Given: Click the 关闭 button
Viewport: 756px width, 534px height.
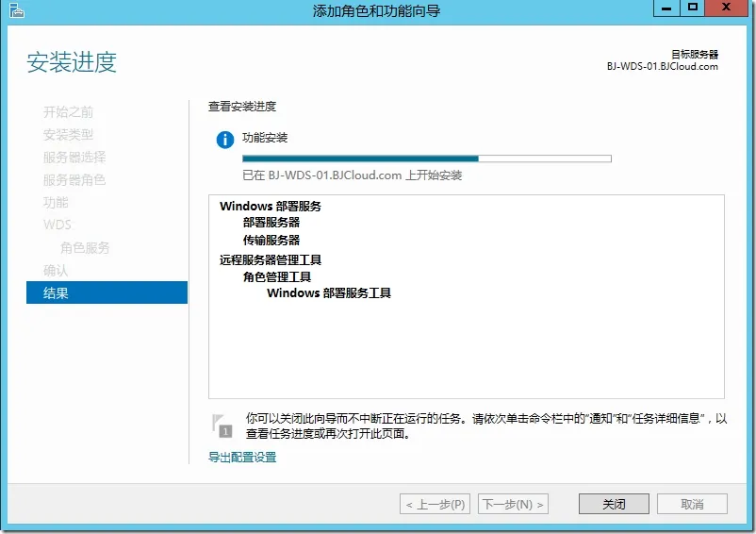Looking at the screenshot, I should (x=614, y=504).
